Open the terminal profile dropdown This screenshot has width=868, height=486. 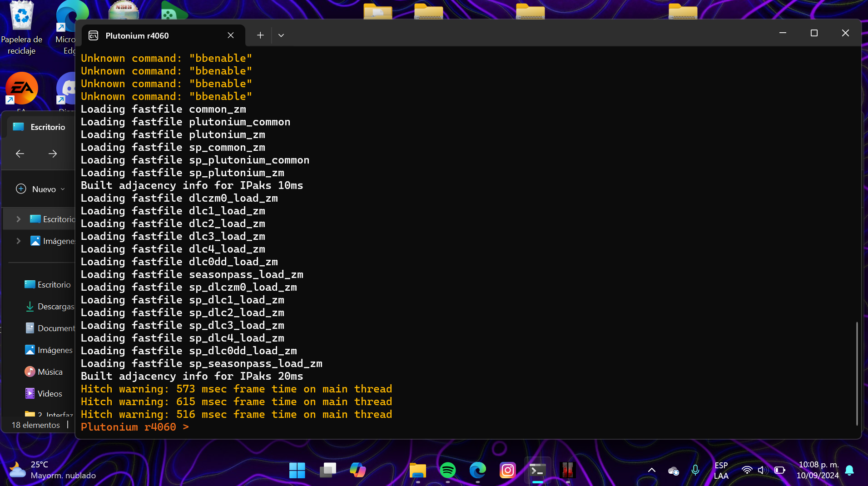[281, 35]
